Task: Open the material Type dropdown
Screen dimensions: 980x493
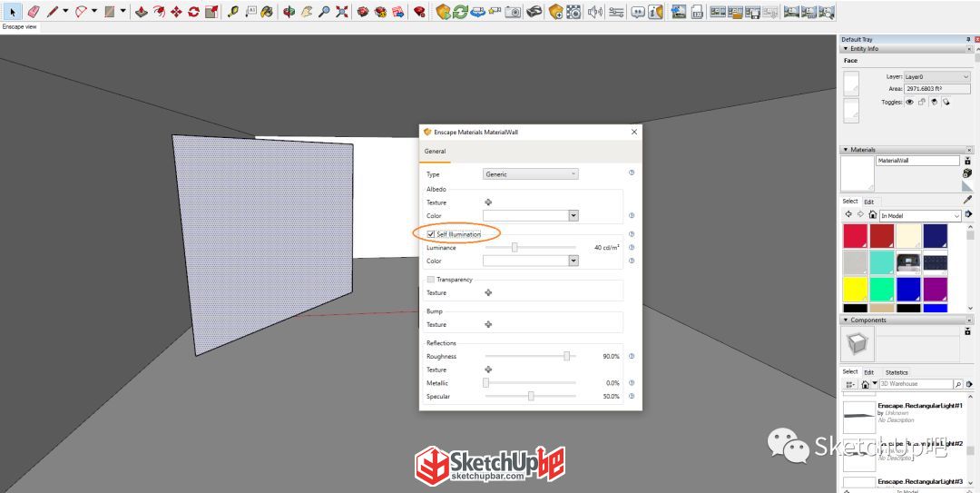Action: 531,174
